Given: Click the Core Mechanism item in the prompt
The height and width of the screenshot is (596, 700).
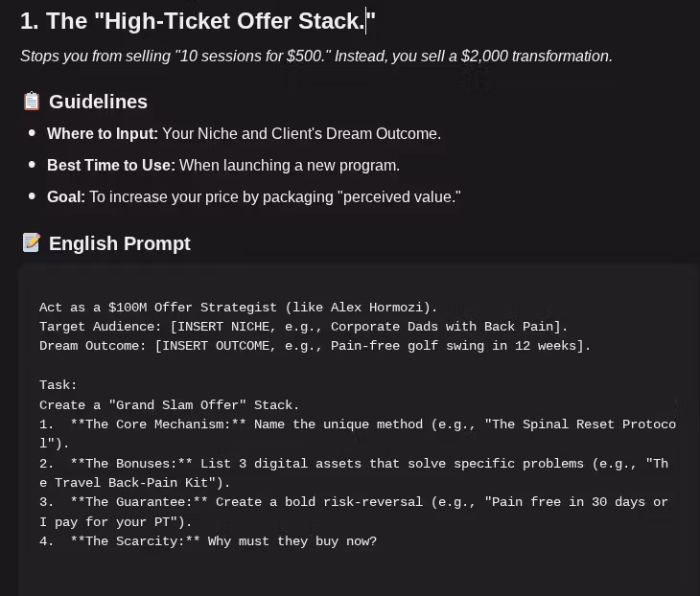Looking at the screenshot, I should click(357, 424).
